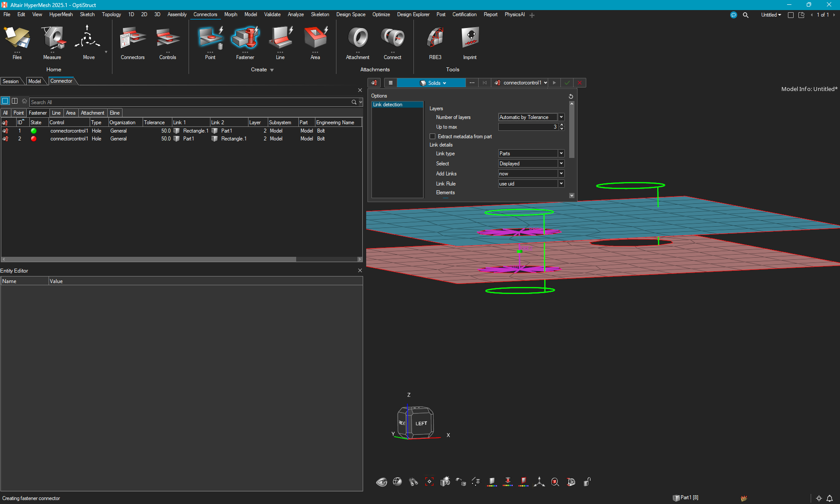Image resolution: width=840 pixels, height=504 pixels.
Task: Toggle red state indicator of connector ID 2
Action: [34, 139]
